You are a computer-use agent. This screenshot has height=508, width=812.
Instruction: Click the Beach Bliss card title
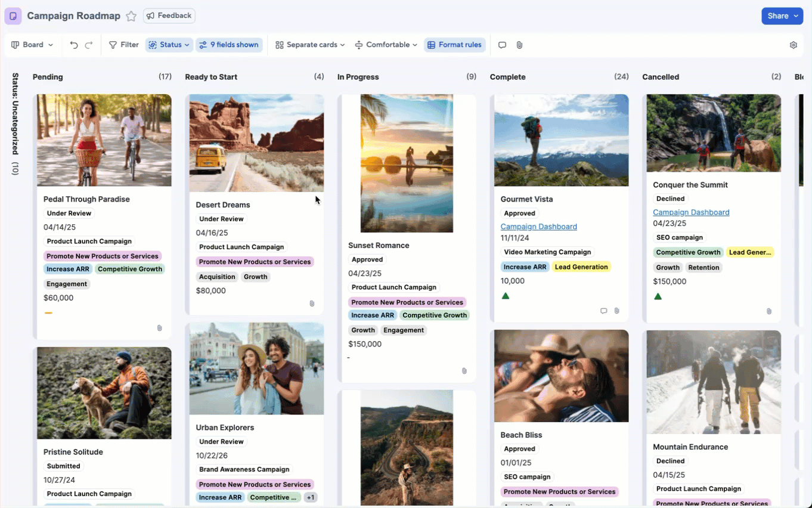(521, 435)
